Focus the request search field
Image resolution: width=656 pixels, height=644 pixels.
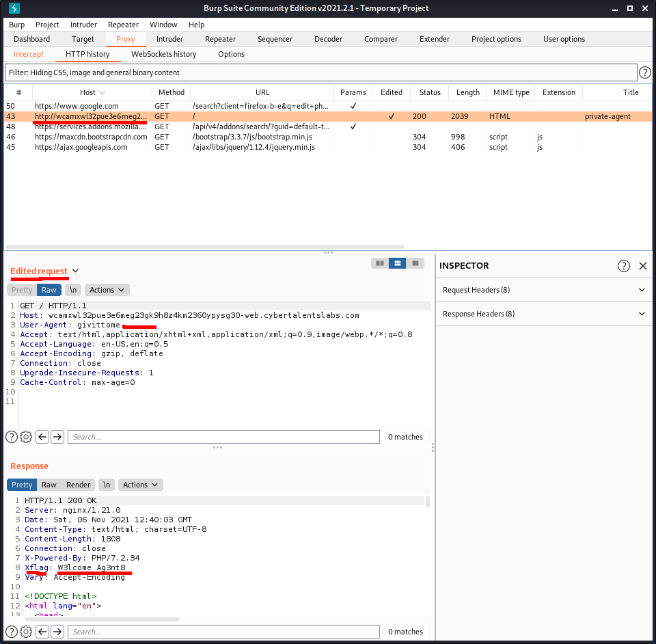point(223,437)
